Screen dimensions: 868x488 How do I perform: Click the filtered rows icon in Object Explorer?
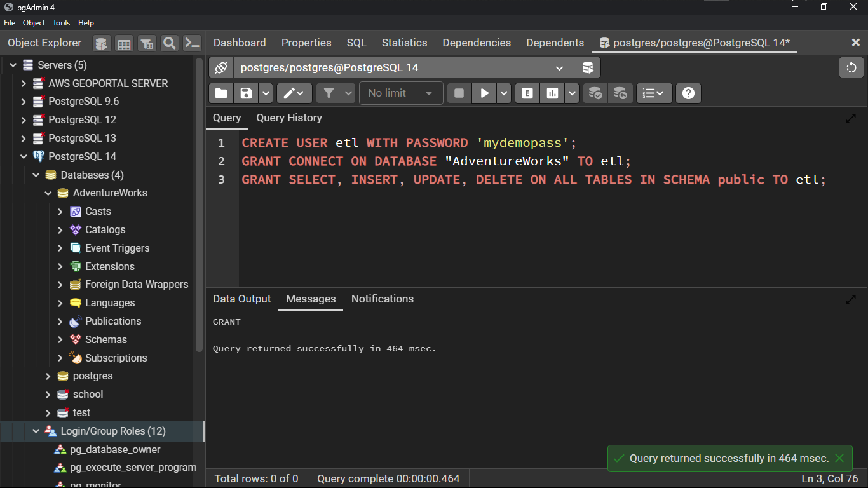147,43
